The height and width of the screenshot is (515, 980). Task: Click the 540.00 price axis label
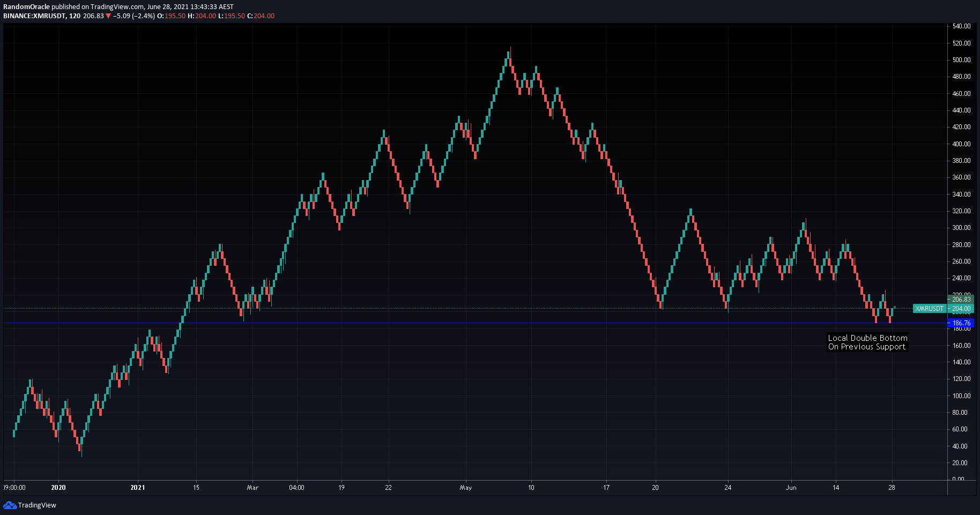pos(961,26)
